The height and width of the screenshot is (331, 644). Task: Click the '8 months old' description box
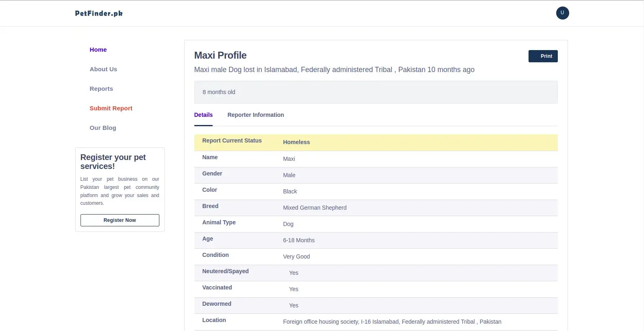pos(376,92)
